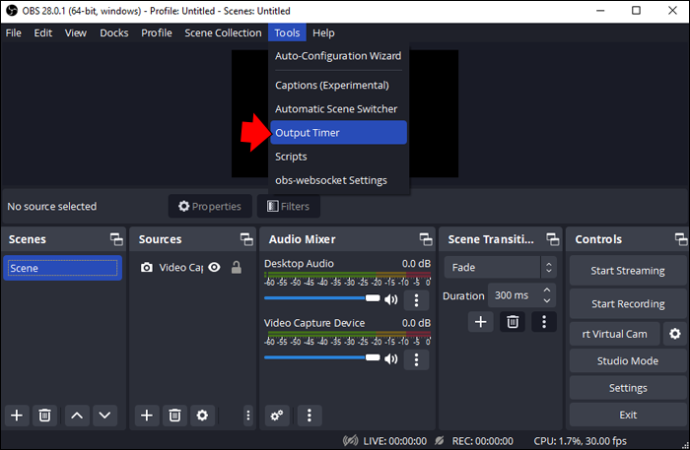Open the Help menu
This screenshot has height=450, width=690.
click(323, 33)
